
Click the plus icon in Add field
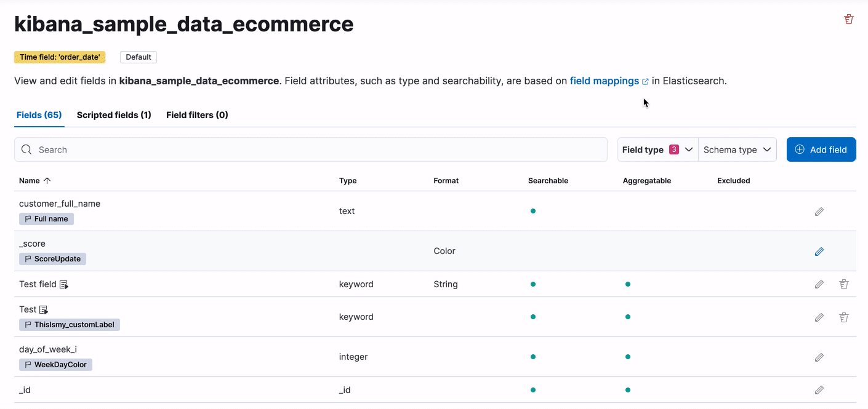point(800,149)
